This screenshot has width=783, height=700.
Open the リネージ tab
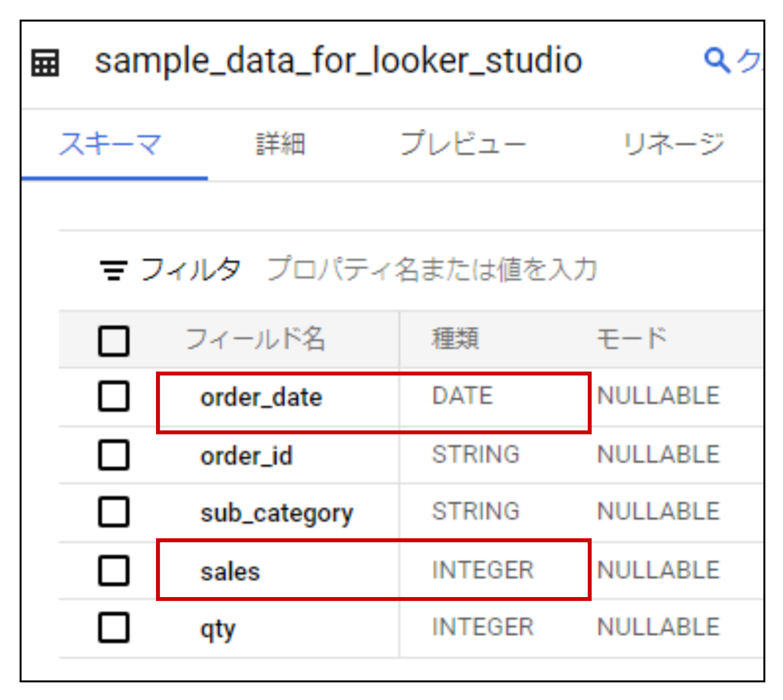click(x=673, y=144)
